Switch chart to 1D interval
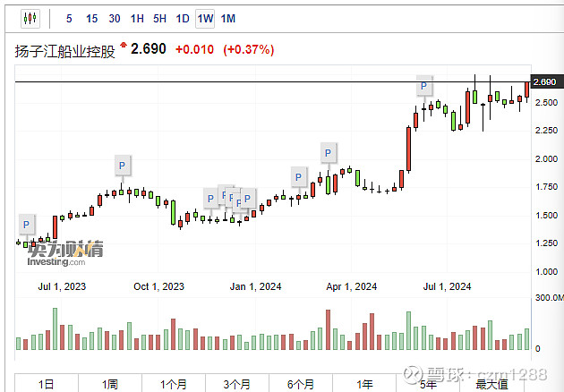This screenshot has height=392, width=564. click(183, 18)
